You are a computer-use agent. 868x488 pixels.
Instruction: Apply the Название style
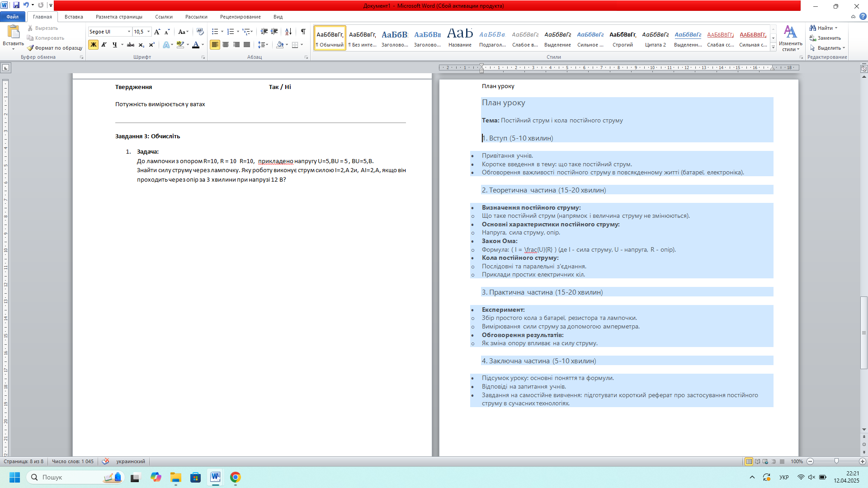pos(460,38)
